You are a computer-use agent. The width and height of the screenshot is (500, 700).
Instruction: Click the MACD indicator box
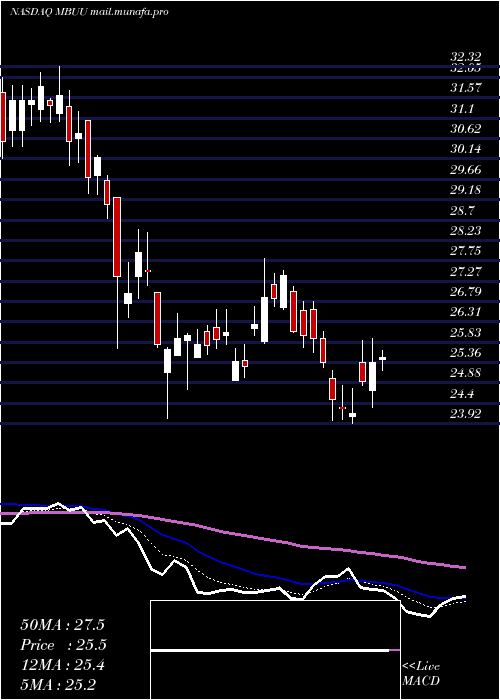click(x=275, y=650)
